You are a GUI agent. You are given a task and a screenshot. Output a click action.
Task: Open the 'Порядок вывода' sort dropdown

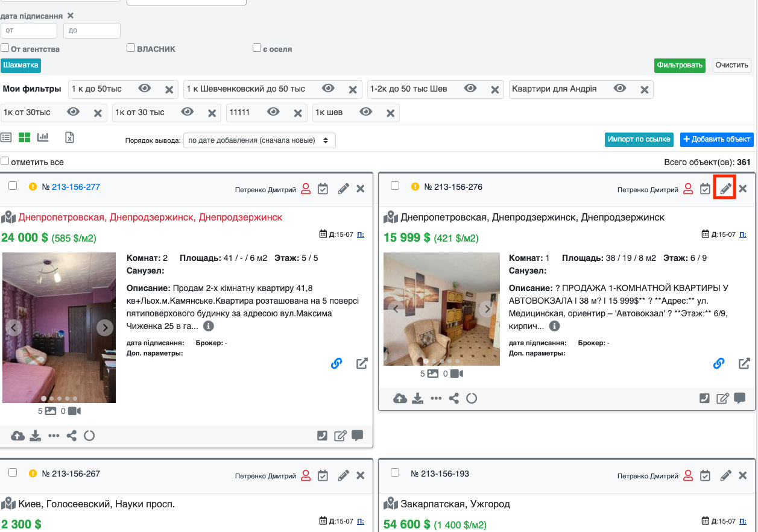point(259,140)
